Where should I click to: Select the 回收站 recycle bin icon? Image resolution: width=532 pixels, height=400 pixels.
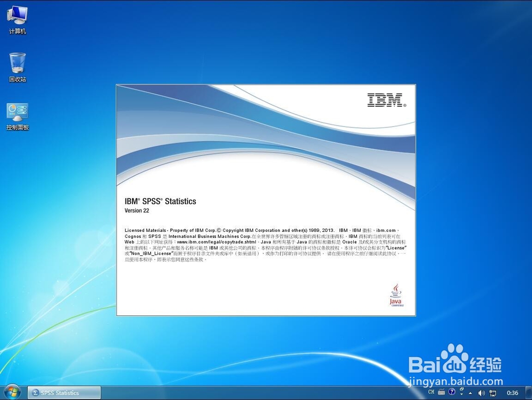[x=18, y=67]
